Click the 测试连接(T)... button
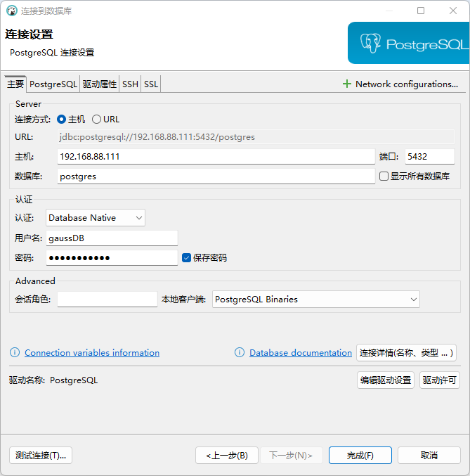The width and height of the screenshot is (470, 476). tap(41, 456)
